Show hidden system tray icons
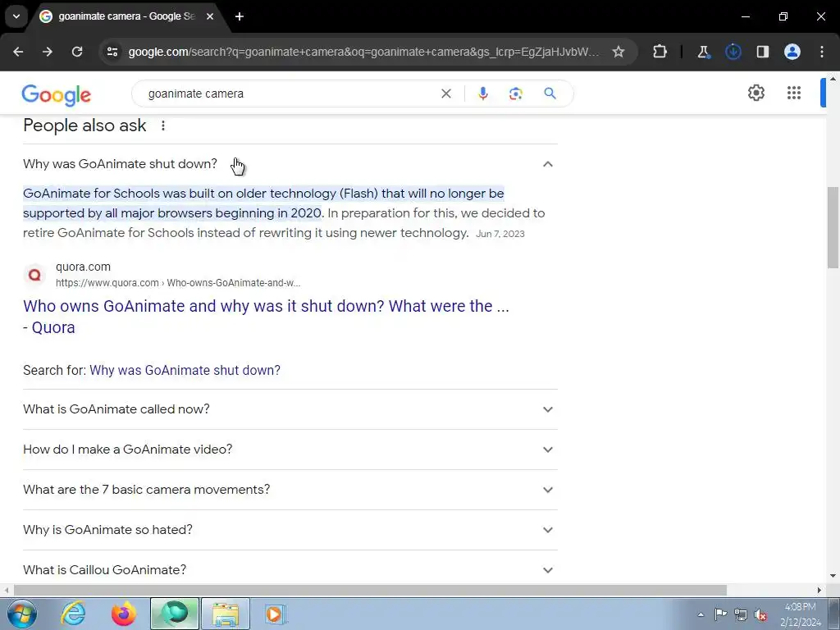Image resolution: width=840 pixels, height=630 pixels. coord(701,614)
